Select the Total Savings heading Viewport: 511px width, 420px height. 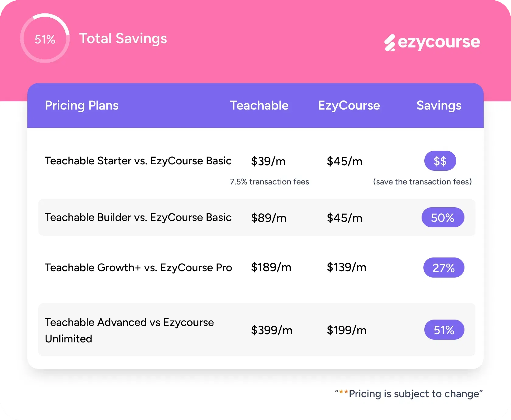coord(123,39)
